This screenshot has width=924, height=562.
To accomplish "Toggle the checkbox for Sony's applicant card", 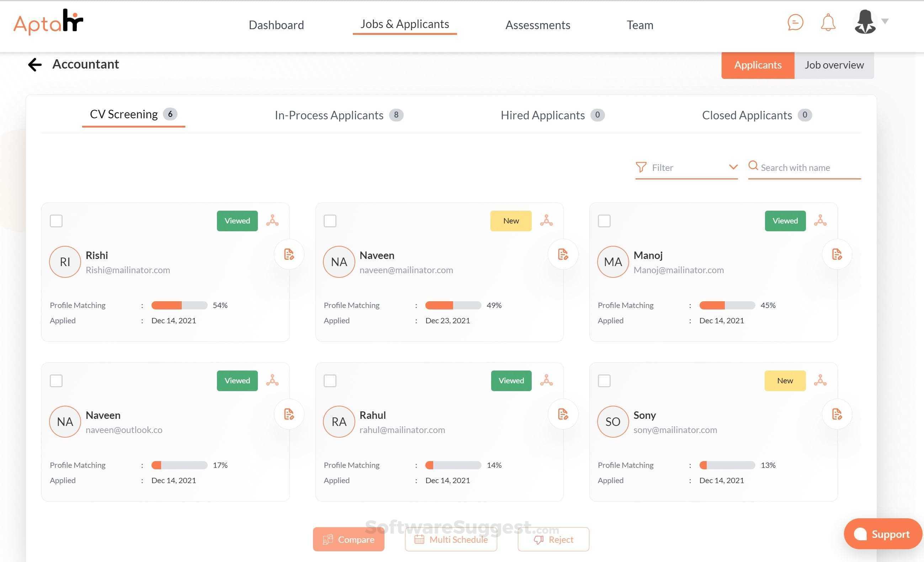I will pos(603,380).
